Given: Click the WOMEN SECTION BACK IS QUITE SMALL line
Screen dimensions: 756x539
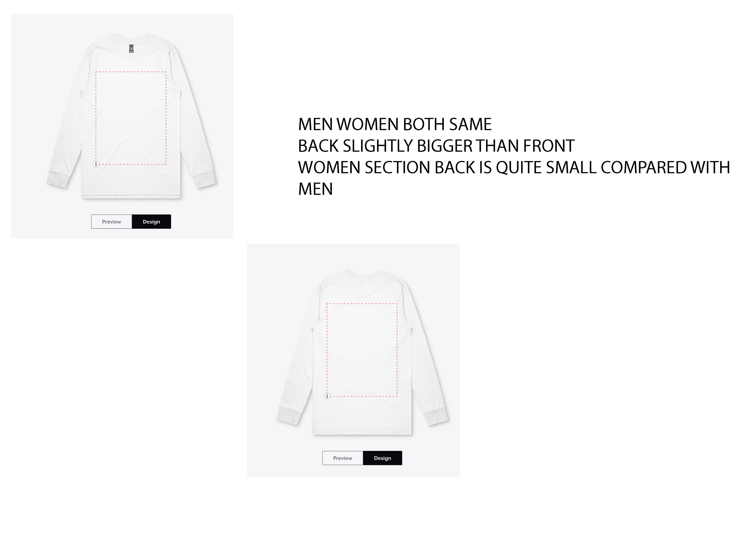Looking at the screenshot, I should click(514, 168).
